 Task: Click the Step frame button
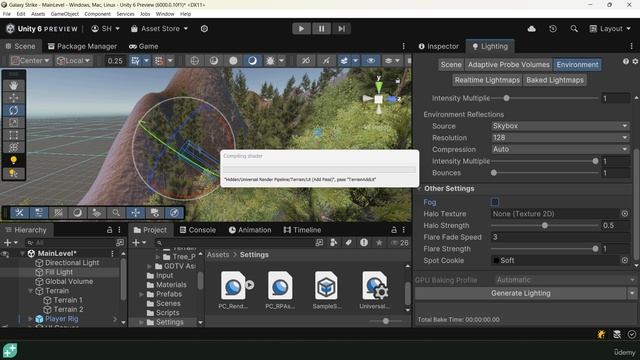(x=341, y=29)
